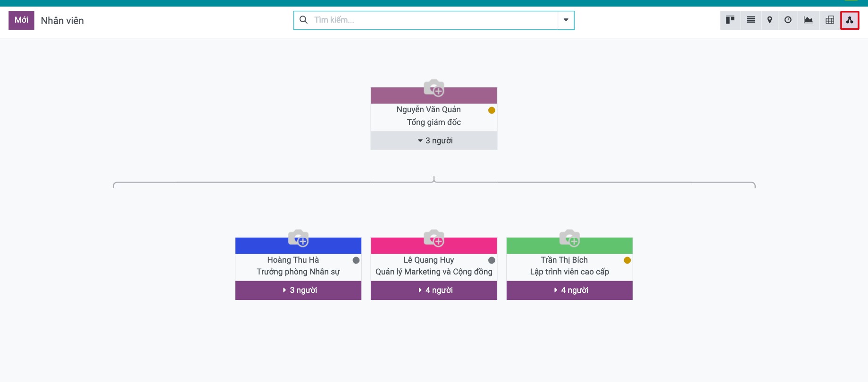Click the search magnifier icon
This screenshot has height=382, width=868.
point(304,20)
